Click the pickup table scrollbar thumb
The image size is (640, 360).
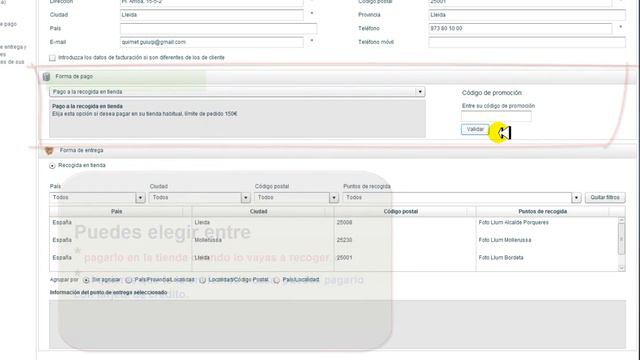622,239
